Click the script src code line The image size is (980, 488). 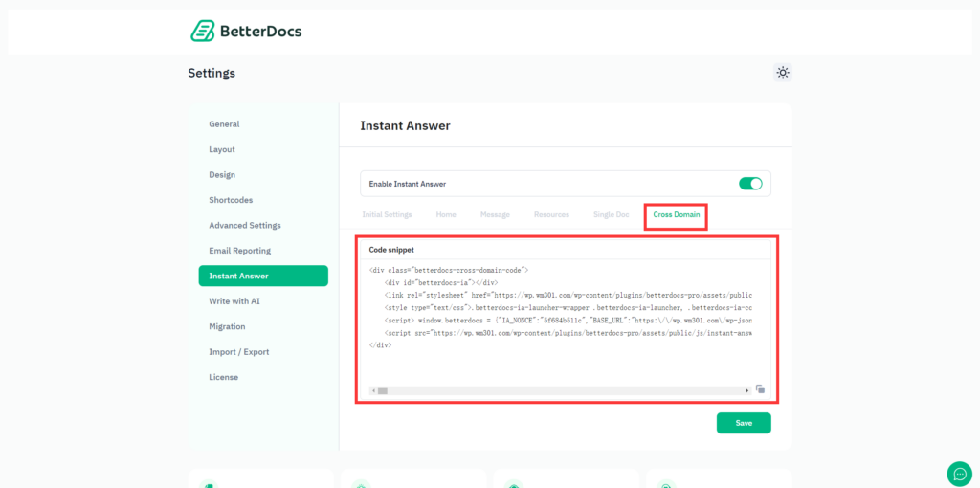[568, 332]
